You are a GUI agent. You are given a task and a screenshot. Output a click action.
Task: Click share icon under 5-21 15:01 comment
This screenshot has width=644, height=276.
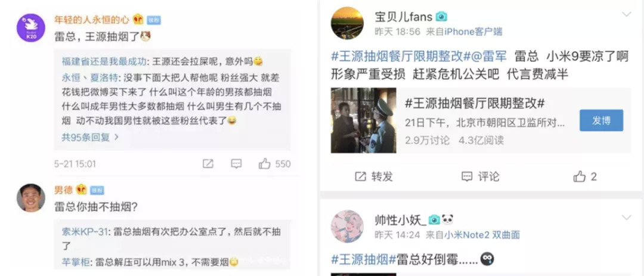[208, 164]
